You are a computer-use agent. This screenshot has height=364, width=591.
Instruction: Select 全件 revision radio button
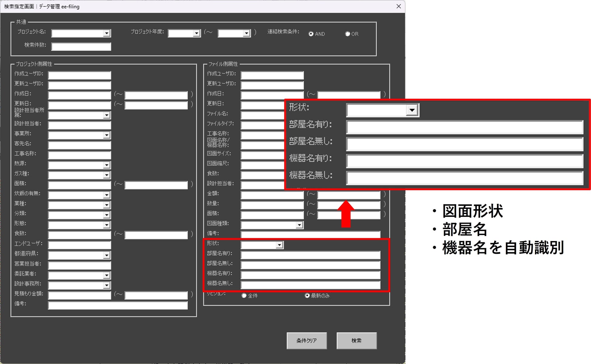(244, 296)
